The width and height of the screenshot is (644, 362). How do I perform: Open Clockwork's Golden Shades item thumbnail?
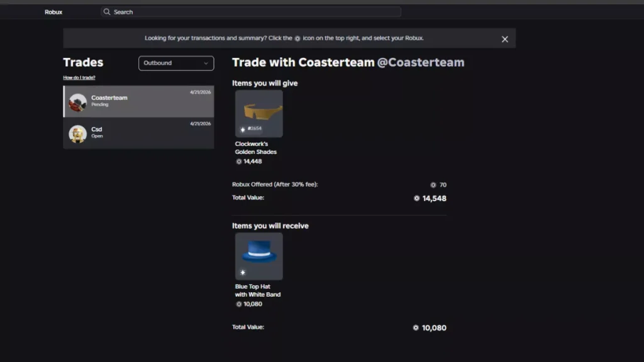click(258, 114)
